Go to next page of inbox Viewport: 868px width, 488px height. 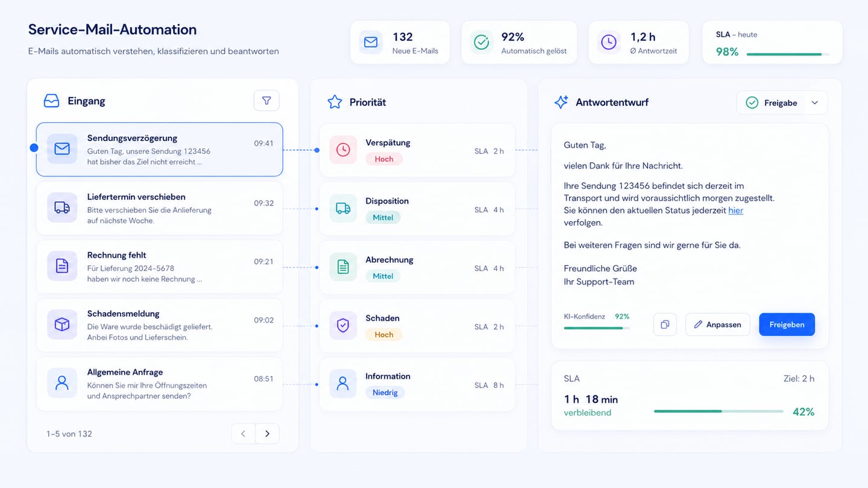267,434
